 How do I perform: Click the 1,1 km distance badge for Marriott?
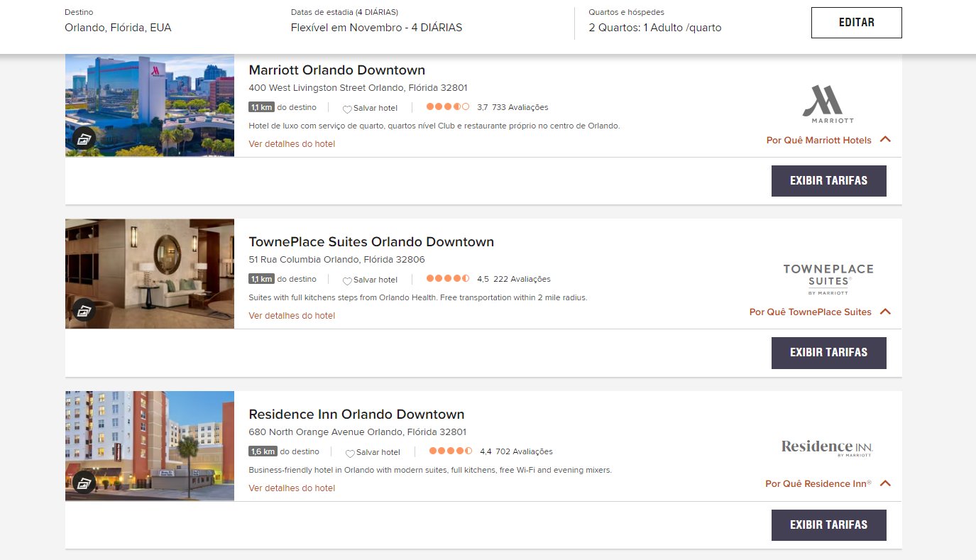coord(261,107)
